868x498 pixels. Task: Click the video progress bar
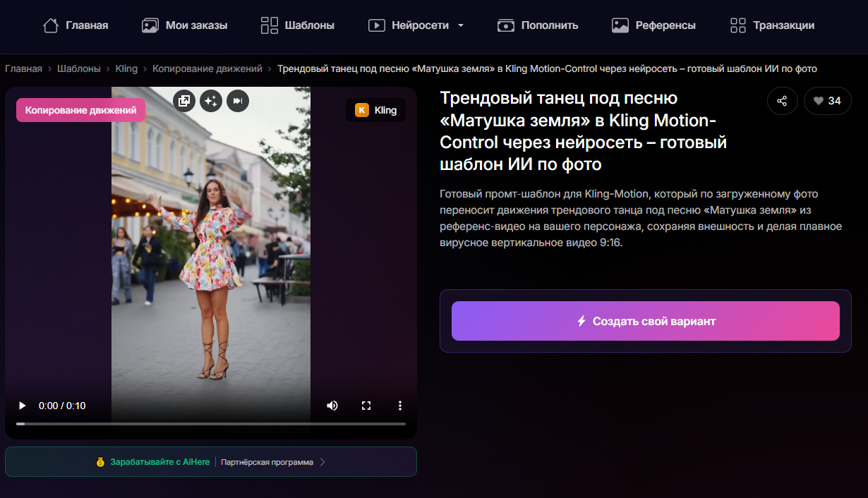pyautogui.click(x=210, y=424)
